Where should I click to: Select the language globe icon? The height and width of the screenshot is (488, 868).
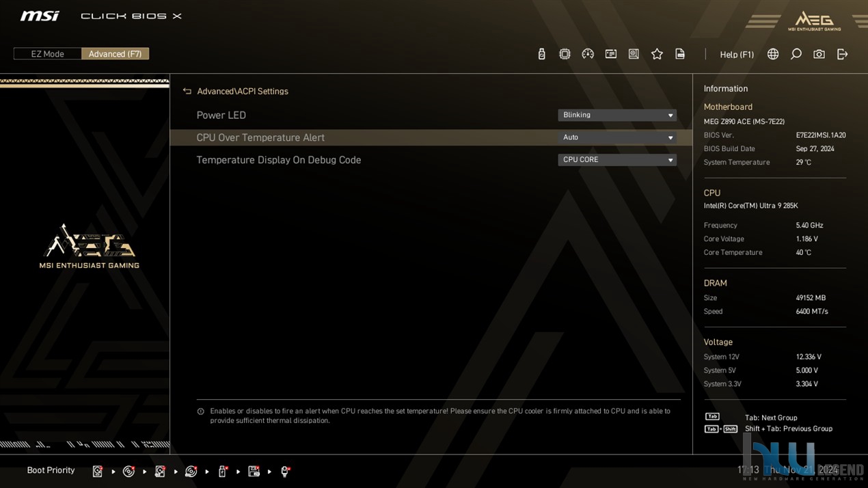773,54
